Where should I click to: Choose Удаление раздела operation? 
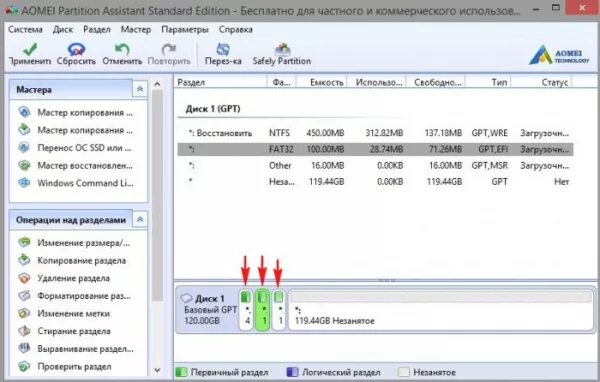pyautogui.click(x=64, y=278)
